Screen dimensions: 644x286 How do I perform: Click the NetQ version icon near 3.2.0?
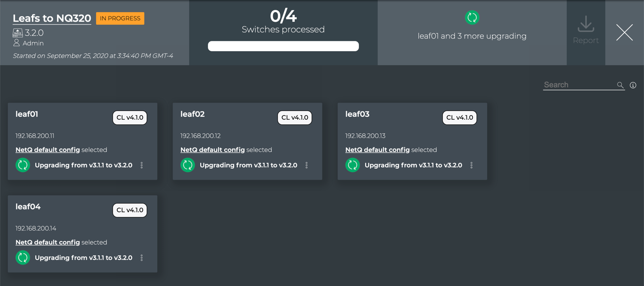point(18,33)
